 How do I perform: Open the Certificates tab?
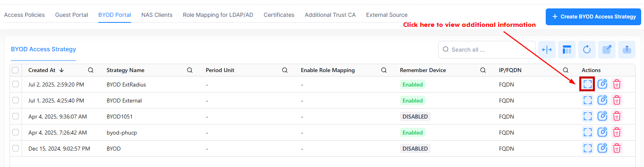pos(279,15)
